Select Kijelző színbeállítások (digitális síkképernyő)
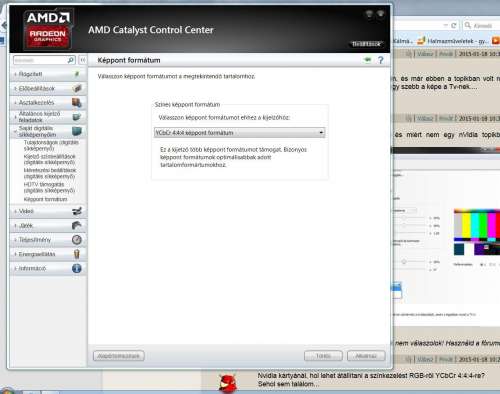 pos(50,159)
